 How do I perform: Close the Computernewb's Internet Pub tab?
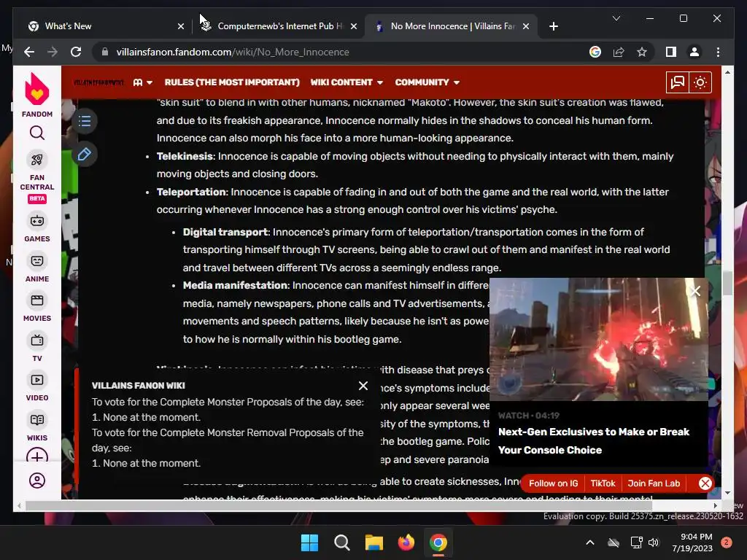[354, 26]
